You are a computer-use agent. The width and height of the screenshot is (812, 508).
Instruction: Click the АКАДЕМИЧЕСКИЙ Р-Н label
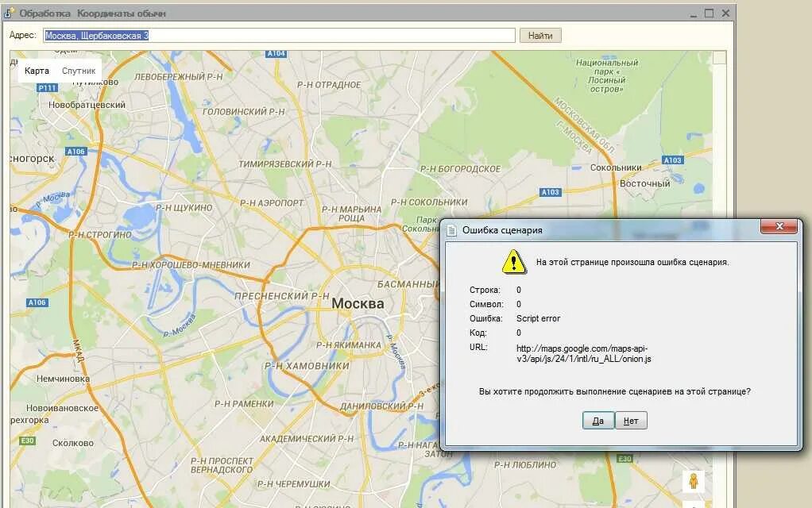tap(307, 439)
